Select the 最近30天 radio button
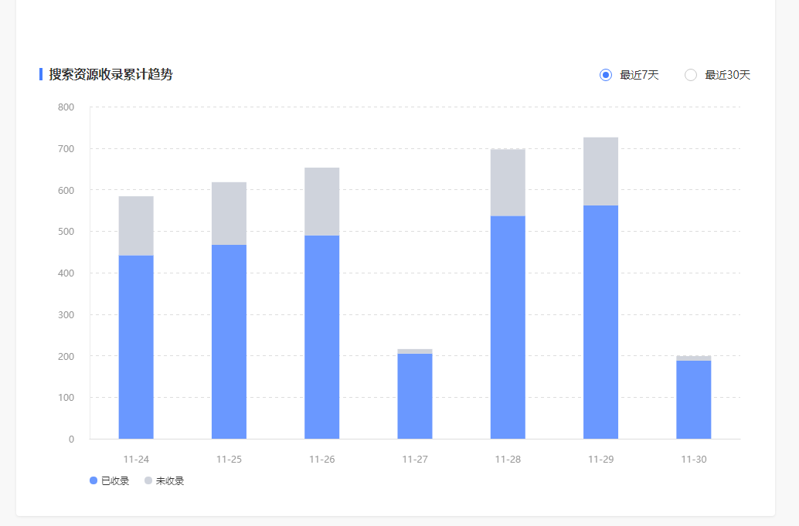Image resolution: width=799 pixels, height=526 pixels. [x=690, y=75]
